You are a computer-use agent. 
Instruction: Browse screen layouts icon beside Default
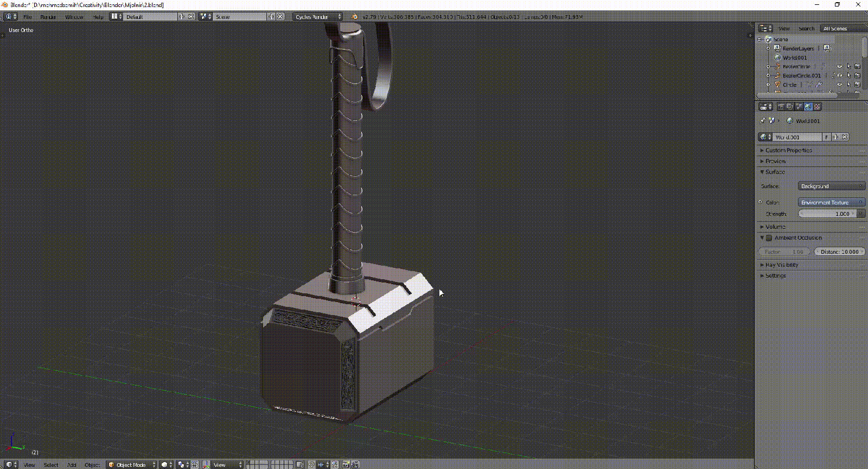117,17
